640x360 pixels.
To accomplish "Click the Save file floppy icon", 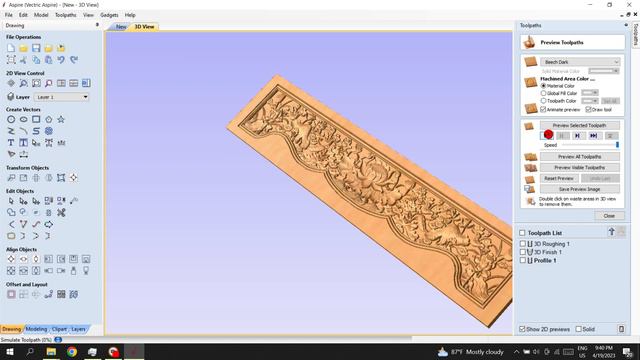I will pyautogui.click(x=36, y=48).
